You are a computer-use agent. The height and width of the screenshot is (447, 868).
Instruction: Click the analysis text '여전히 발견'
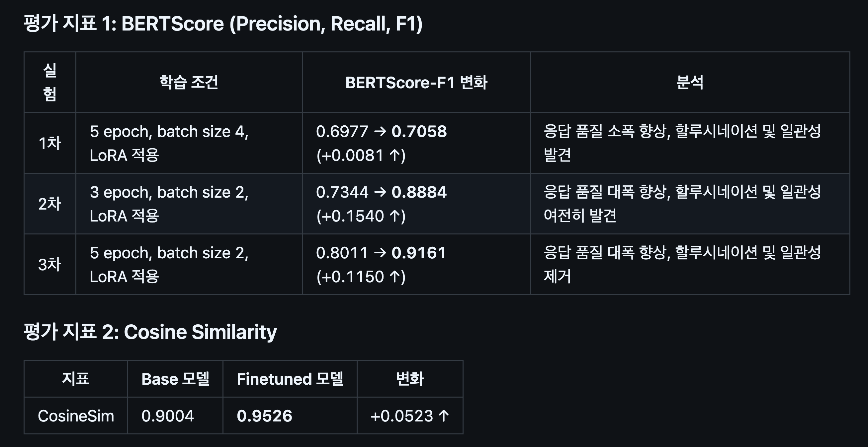[580, 216]
